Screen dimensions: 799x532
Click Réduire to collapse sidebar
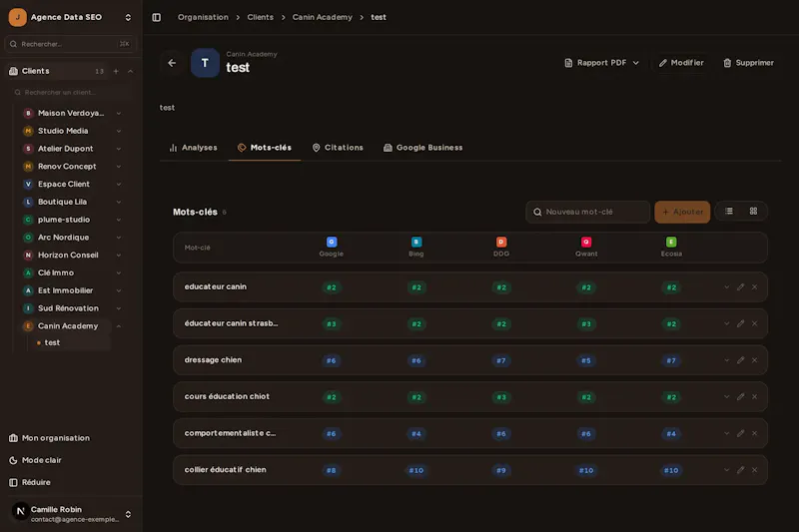pos(30,483)
